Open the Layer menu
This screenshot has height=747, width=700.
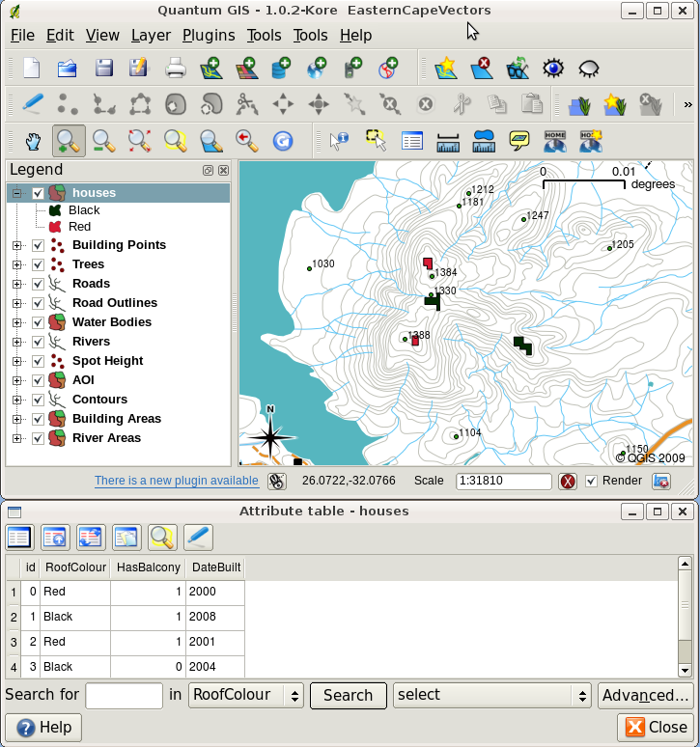pyautogui.click(x=151, y=35)
